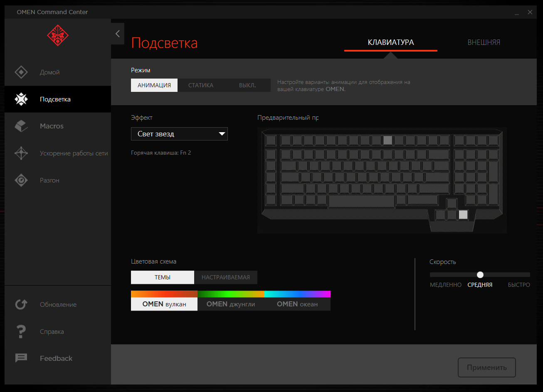Click the lit key in keyboard preview top row
The width and height of the screenshot is (543, 392).
(x=388, y=140)
